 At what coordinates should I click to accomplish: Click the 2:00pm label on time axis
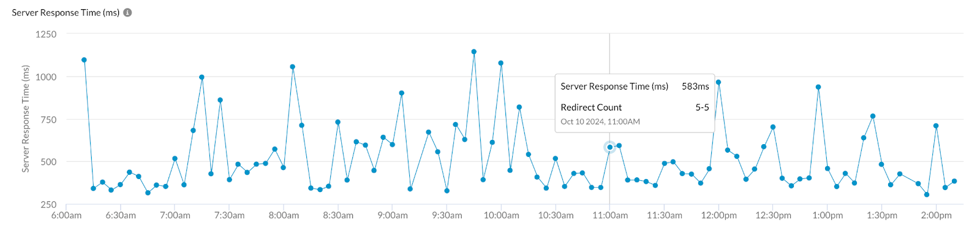pos(936,215)
